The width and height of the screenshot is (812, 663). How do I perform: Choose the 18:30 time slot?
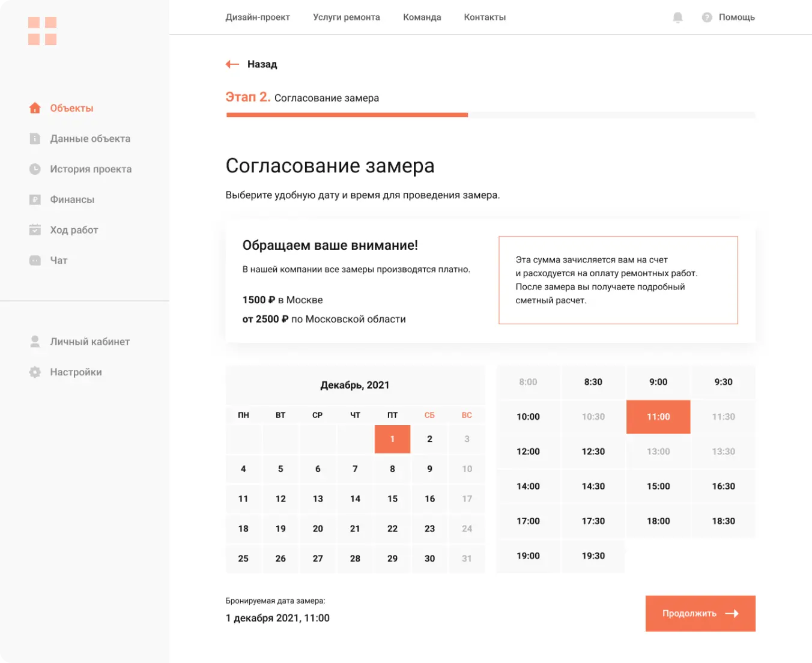coord(723,521)
